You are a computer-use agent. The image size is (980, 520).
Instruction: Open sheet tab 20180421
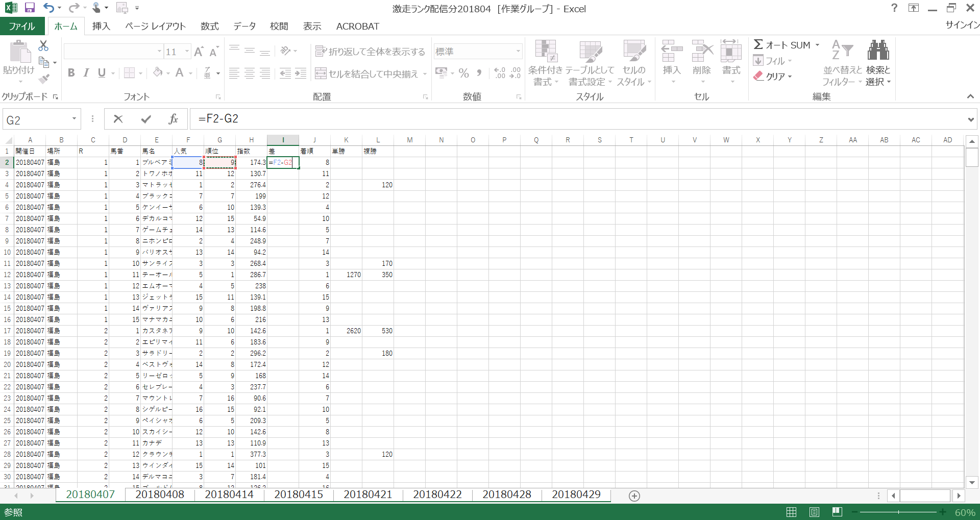click(368, 494)
